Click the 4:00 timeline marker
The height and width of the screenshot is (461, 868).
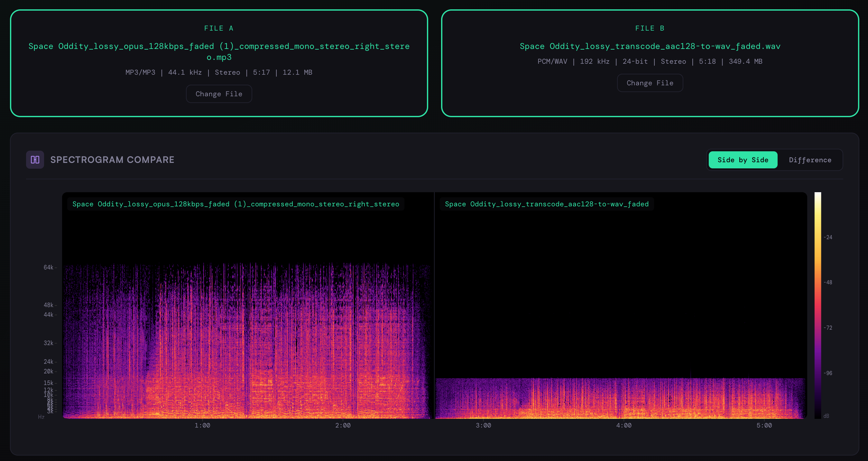(x=624, y=425)
